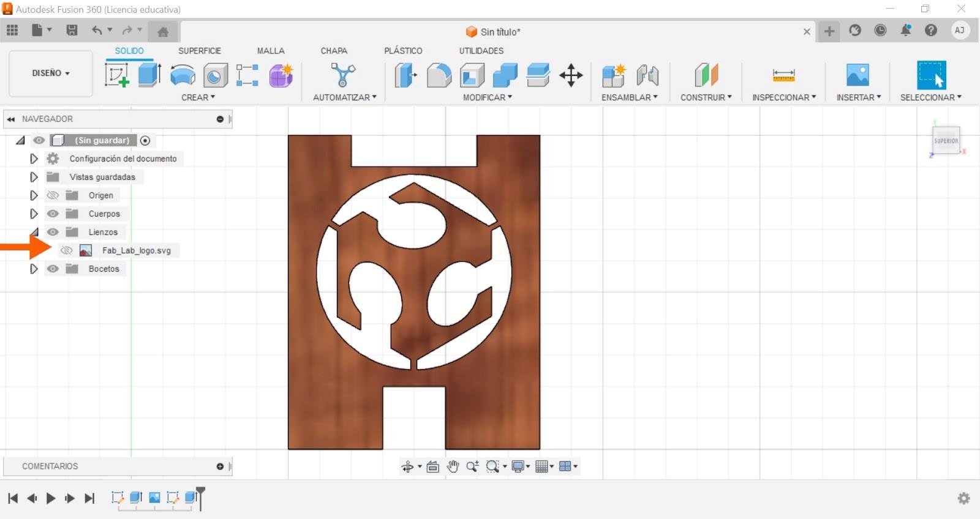Activate the Select window tool
Screen dimensions: 980x519
point(931,75)
